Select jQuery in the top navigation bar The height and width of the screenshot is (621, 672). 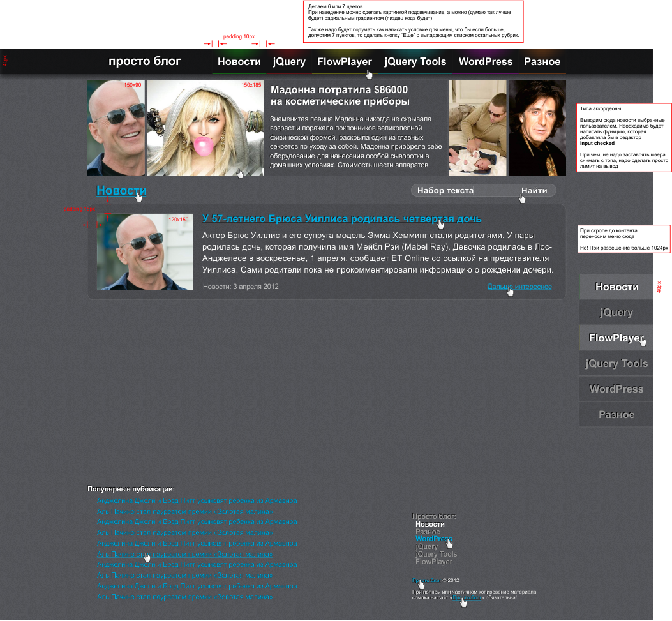(289, 62)
